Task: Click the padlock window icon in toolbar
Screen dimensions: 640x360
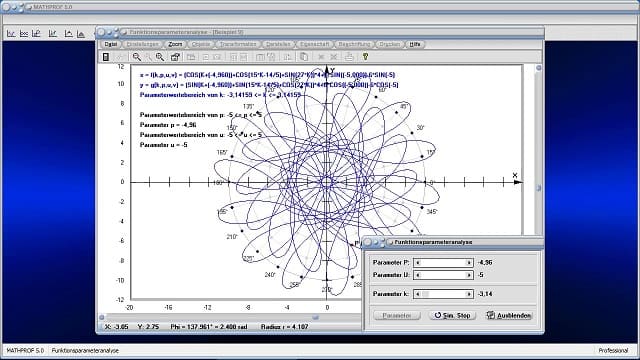Action: tap(176, 57)
